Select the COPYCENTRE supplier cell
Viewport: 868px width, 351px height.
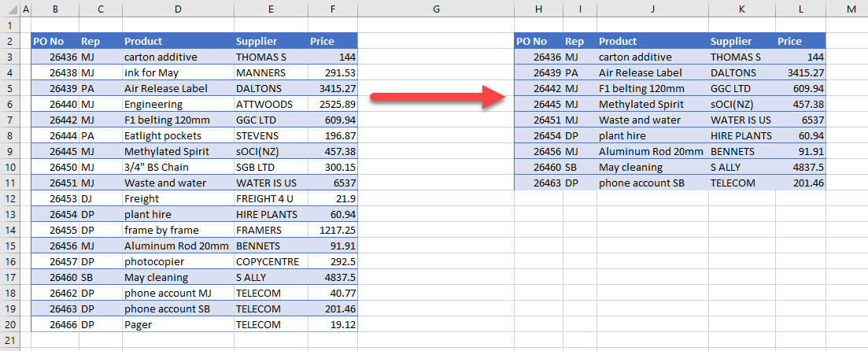click(270, 261)
